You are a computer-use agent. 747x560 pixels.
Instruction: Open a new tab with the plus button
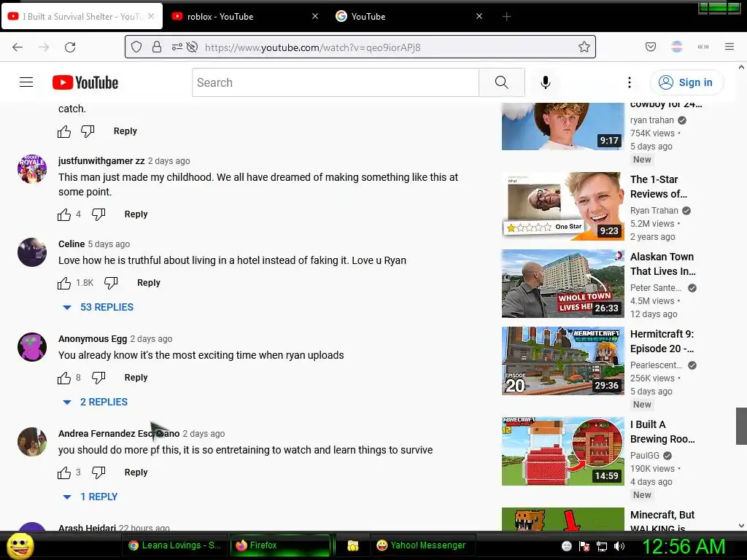[506, 17]
